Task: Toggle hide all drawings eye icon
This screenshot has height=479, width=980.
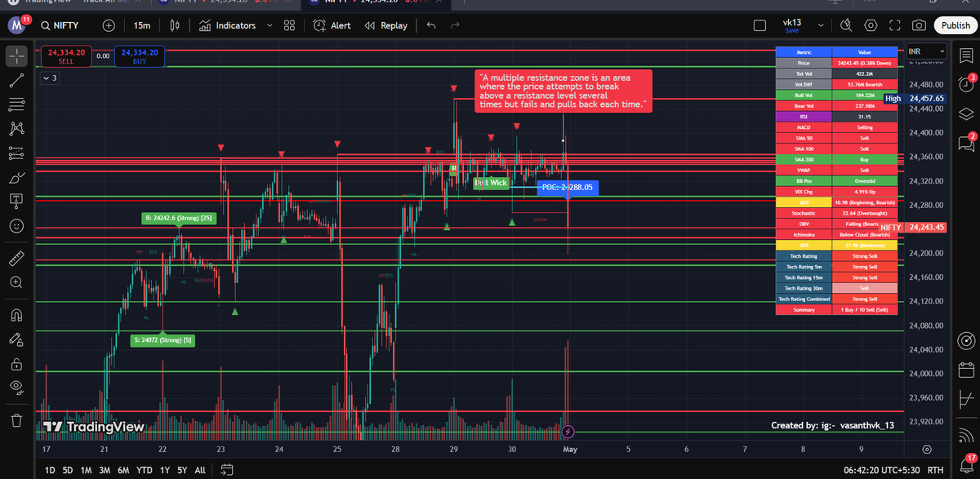Action: coord(16,386)
